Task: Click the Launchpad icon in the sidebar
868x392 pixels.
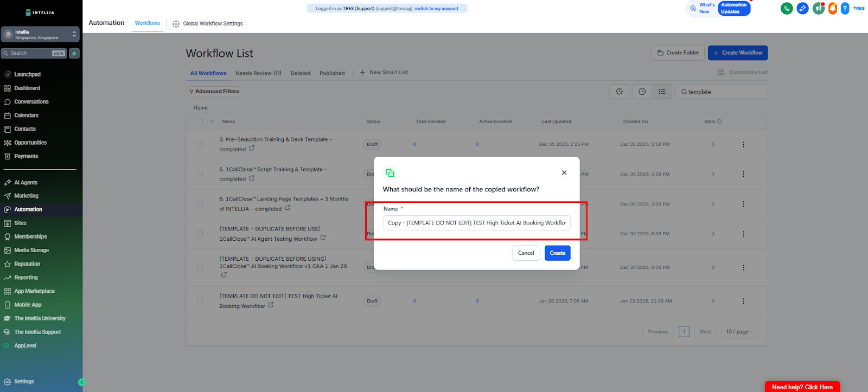Action: [8, 74]
